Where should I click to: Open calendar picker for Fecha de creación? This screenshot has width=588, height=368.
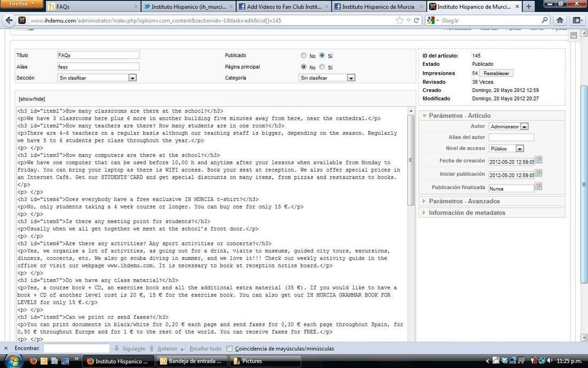click(x=538, y=160)
